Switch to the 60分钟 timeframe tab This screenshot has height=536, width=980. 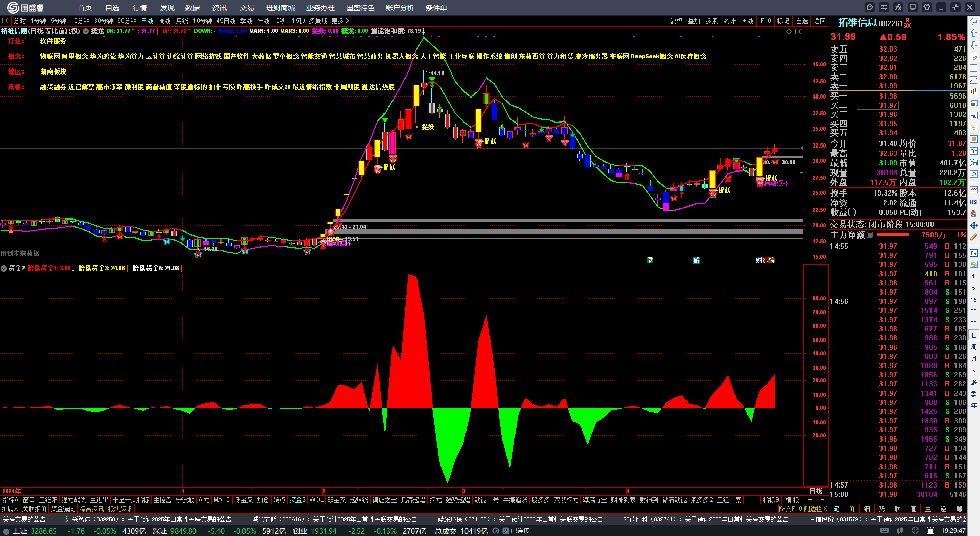[127, 21]
